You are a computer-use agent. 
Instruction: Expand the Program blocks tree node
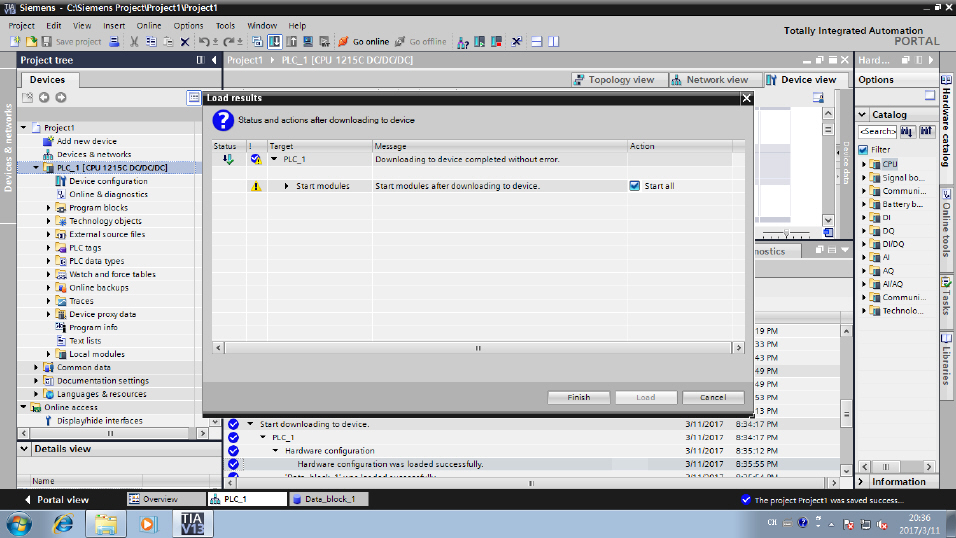(x=49, y=208)
